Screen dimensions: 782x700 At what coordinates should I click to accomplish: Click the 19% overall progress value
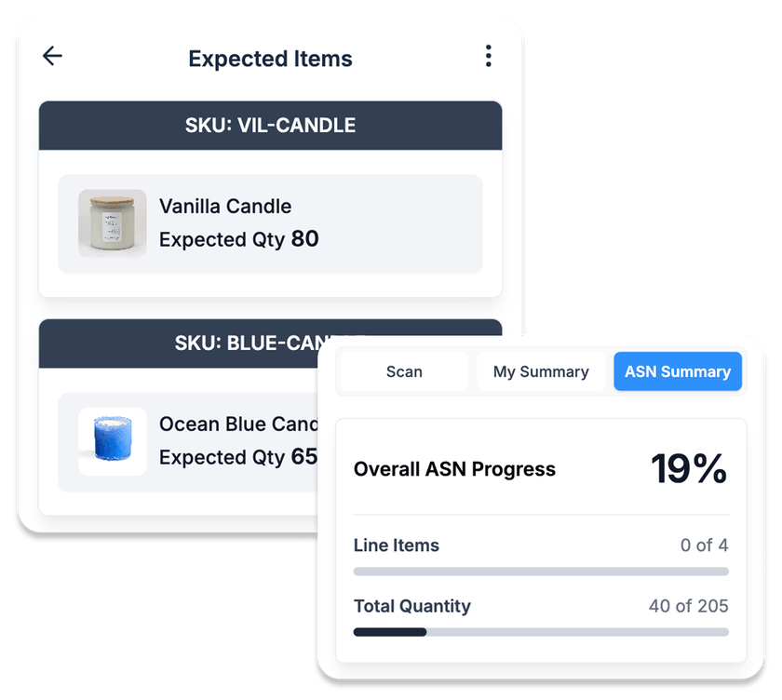688,469
